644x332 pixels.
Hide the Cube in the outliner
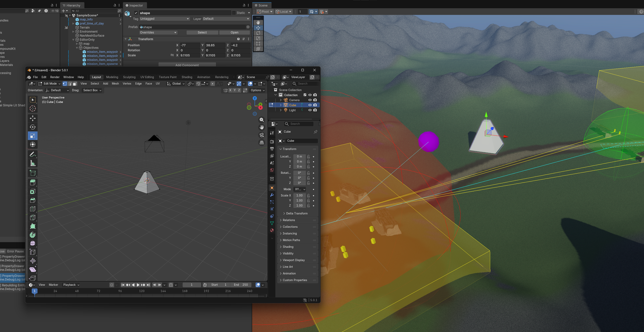tap(310, 105)
